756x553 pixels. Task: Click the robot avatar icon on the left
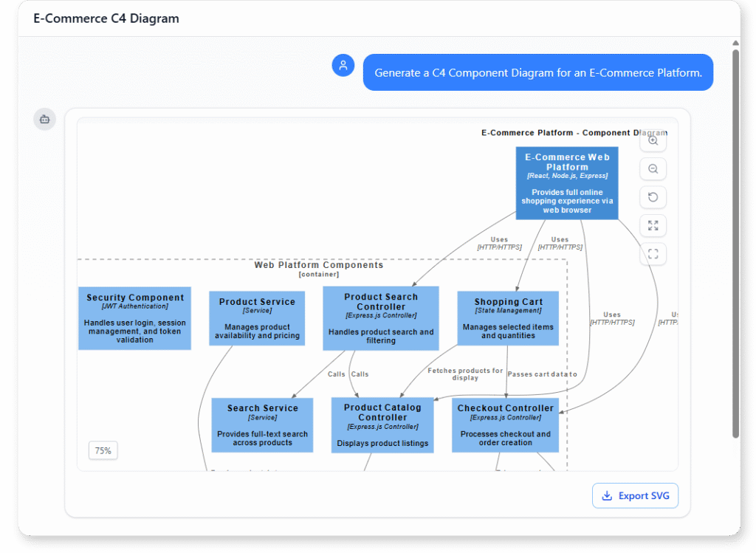tap(44, 119)
